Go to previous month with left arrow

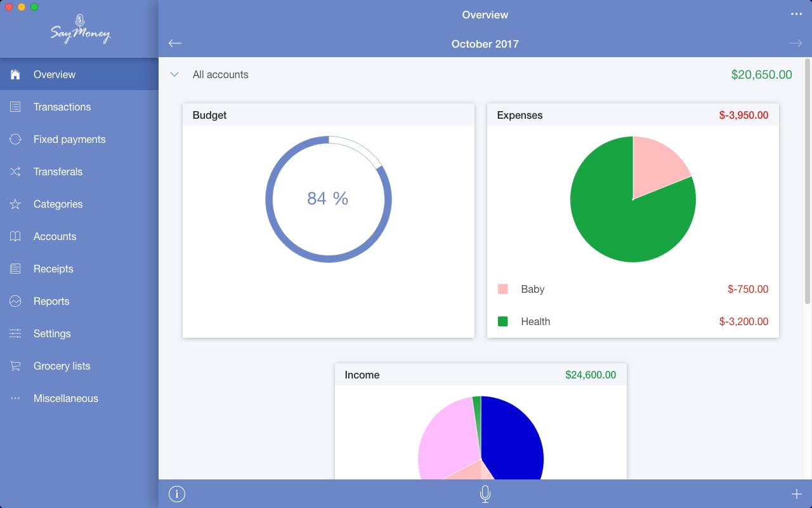pyautogui.click(x=175, y=43)
